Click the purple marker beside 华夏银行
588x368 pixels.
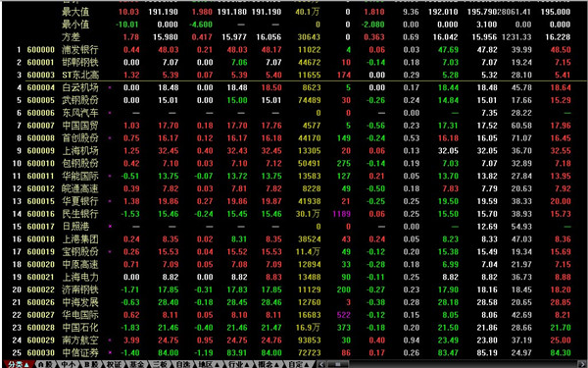[x=110, y=201]
